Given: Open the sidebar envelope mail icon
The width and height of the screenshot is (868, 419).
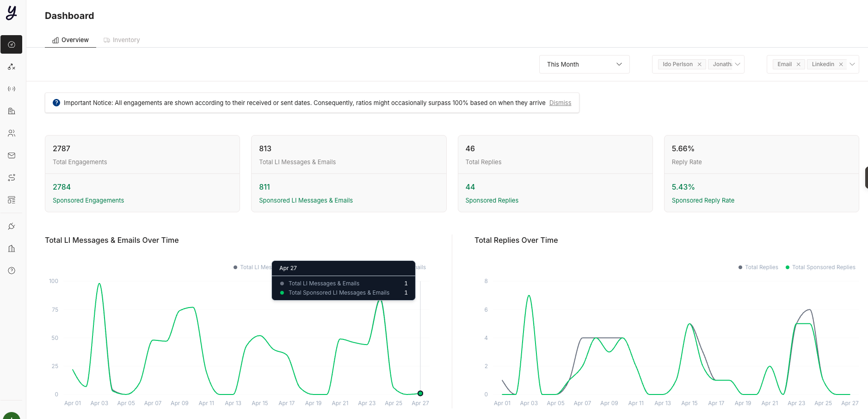Looking at the screenshot, I should (x=12, y=155).
